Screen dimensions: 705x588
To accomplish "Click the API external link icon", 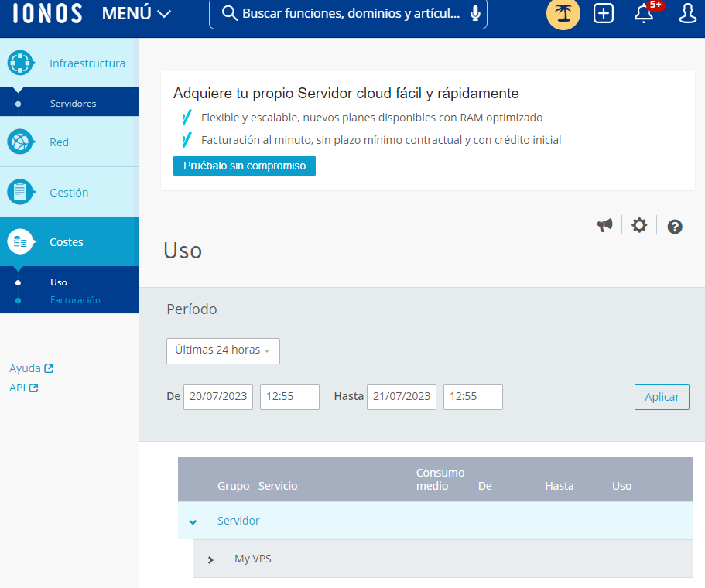I will (34, 388).
